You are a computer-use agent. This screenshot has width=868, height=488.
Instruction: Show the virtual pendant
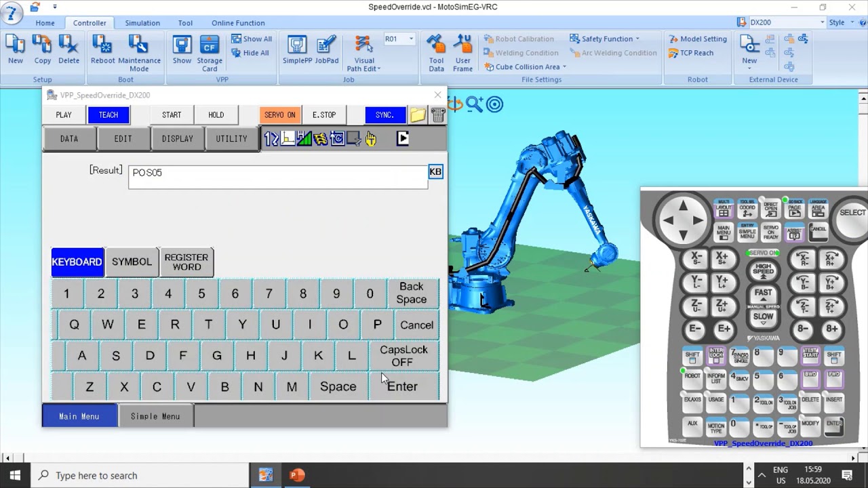click(182, 49)
